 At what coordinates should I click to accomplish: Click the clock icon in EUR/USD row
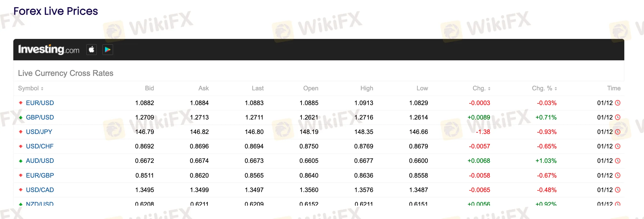[618, 103]
